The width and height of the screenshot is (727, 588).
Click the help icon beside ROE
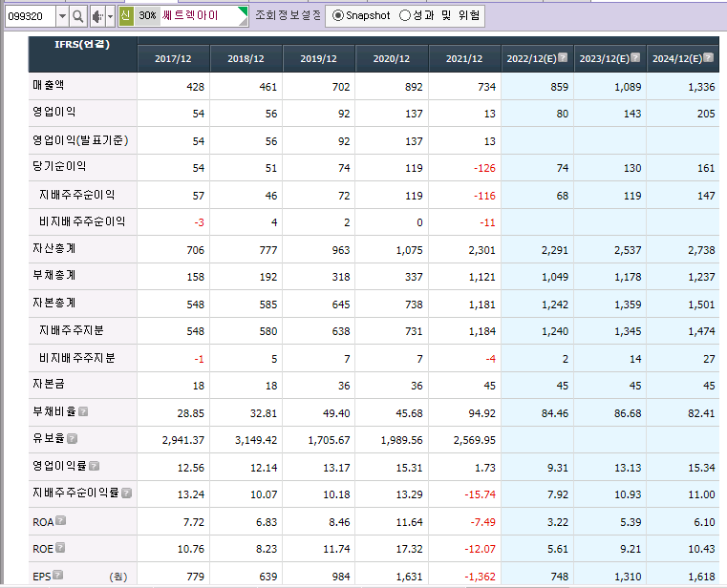click(60, 548)
